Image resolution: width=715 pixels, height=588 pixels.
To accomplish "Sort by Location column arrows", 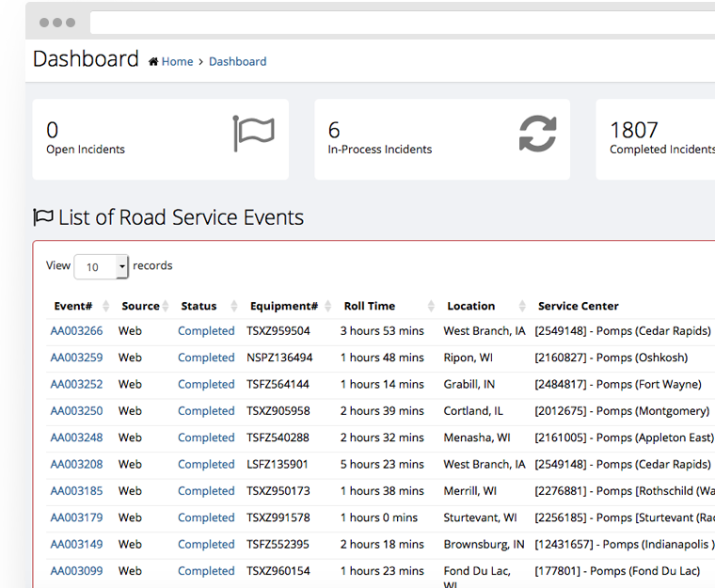I will [x=522, y=306].
